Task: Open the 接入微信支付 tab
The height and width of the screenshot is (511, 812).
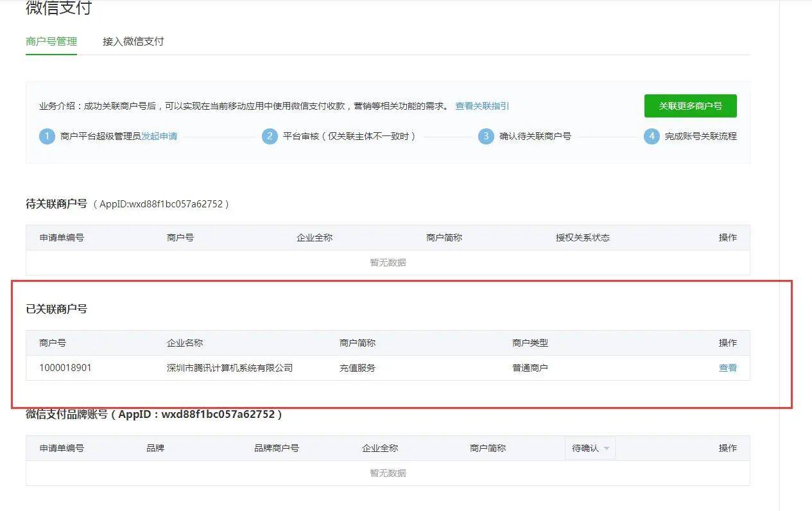Action: click(x=134, y=41)
